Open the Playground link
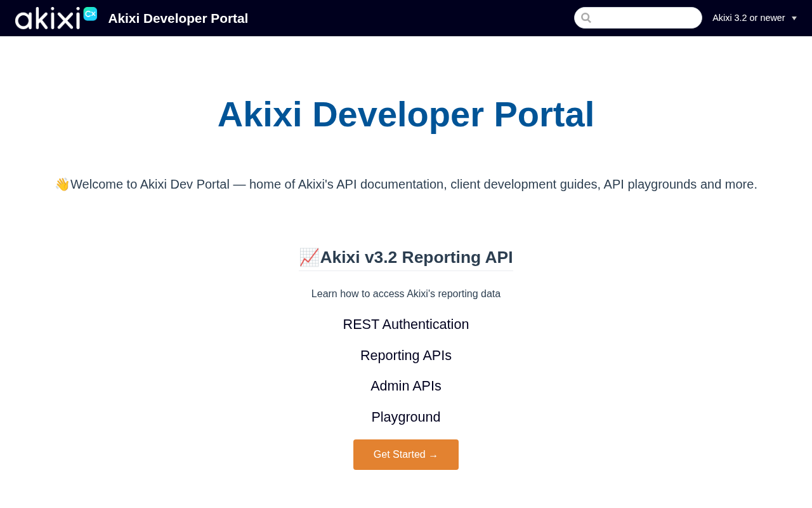This screenshot has width=812, height=508. click(x=406, y=417)
